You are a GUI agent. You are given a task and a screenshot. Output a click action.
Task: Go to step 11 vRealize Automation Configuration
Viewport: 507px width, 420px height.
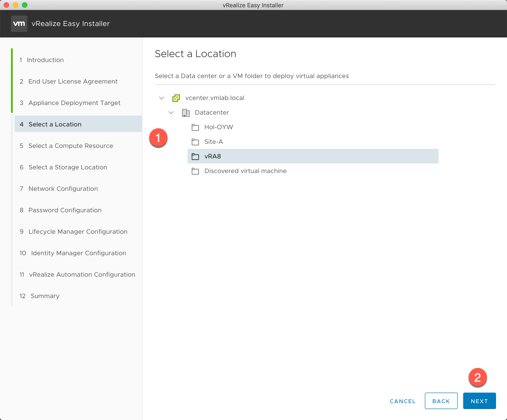77,275
